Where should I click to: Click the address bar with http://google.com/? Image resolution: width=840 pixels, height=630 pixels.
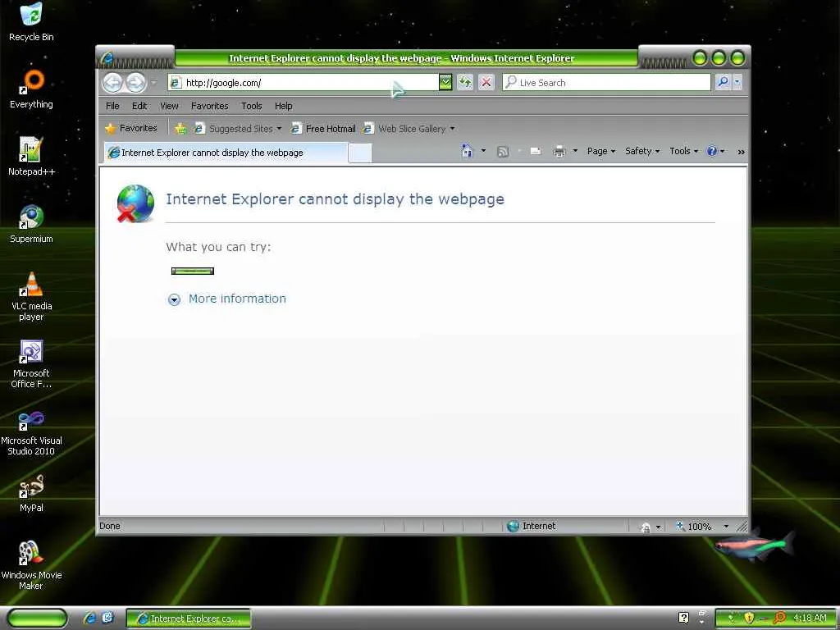pyautogui.click(x=304, y=83)
